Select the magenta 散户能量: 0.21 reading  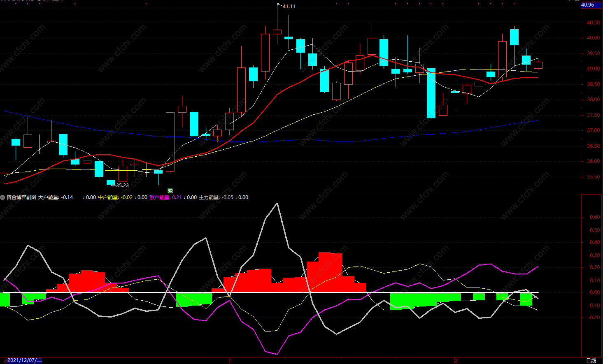[165, 197]
